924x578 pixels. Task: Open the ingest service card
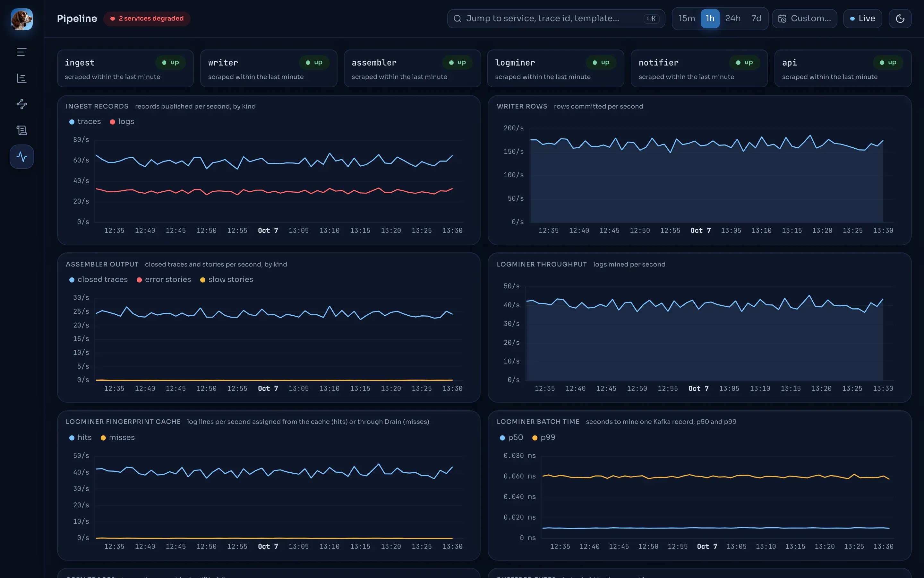click(125, 68)
